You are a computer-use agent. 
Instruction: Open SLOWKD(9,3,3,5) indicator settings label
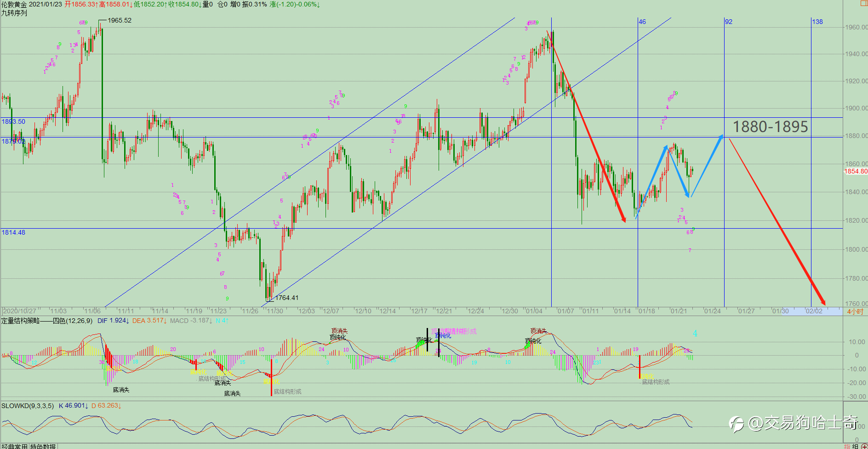(28, 406)
